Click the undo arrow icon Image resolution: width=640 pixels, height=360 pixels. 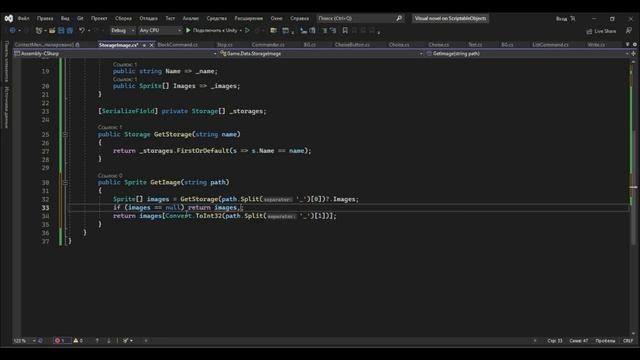[82, 30]
